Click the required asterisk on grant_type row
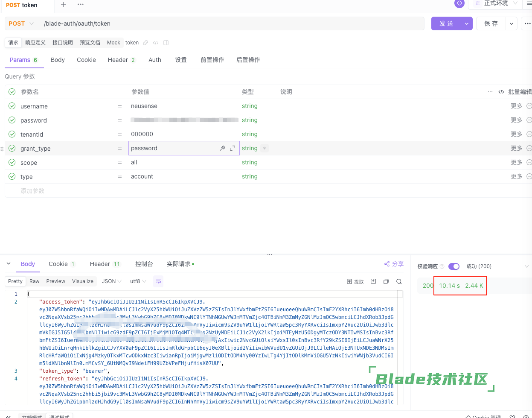Image resolution: width=532 pixels, height=418 pixels. pyautogui.click(x=265, y=148)
